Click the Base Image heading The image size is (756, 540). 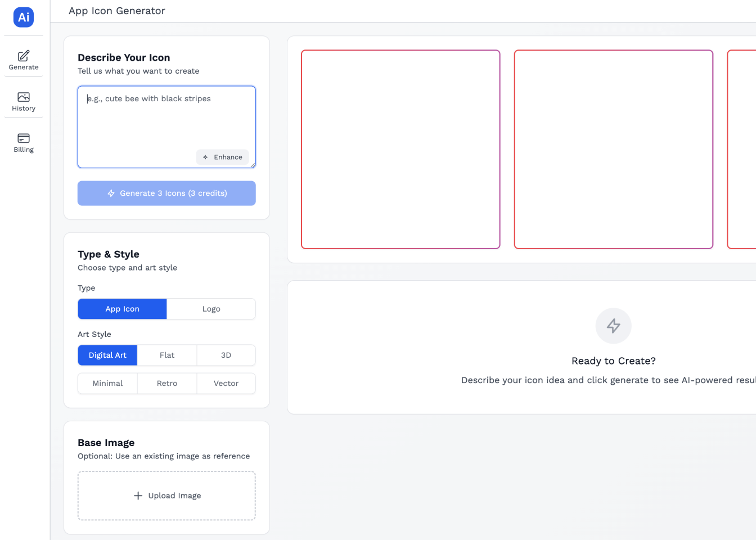coord(106,443)
